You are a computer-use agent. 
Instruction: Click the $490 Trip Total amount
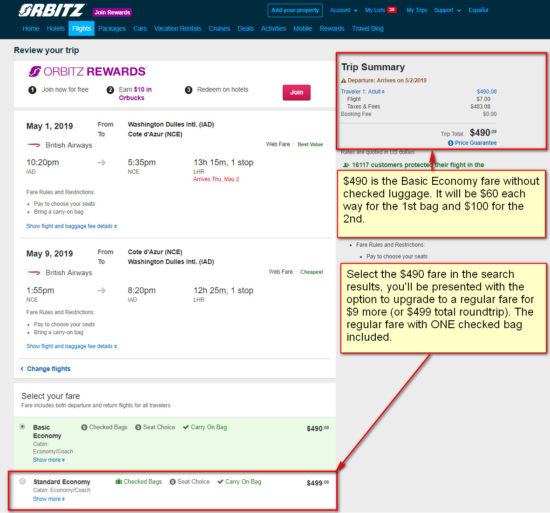[x=483, y=133]
